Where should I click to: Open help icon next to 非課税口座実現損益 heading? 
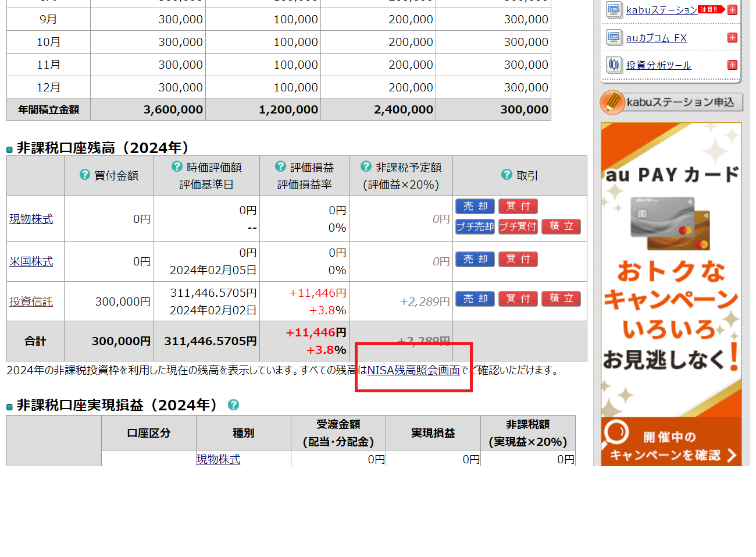coord(233,405)
